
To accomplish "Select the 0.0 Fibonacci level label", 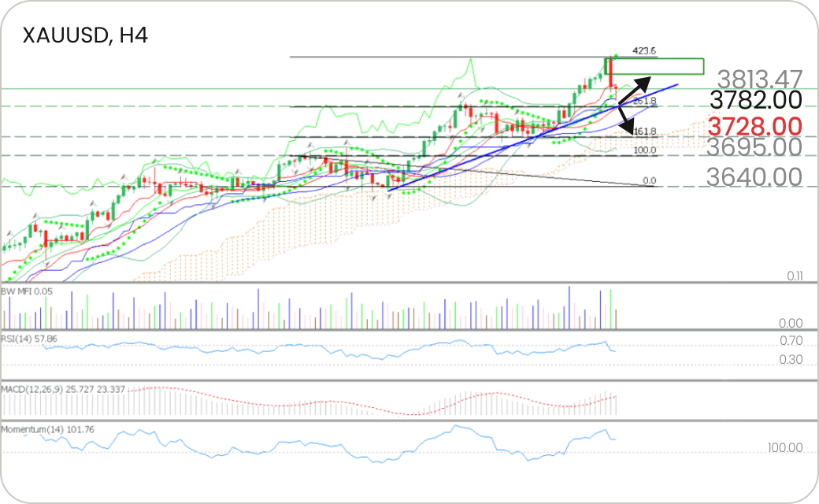I will click(649, 181).
